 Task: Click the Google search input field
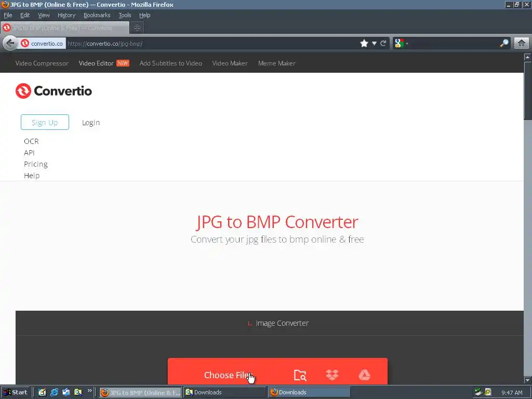pyautogui.click(x=454, y=44)
